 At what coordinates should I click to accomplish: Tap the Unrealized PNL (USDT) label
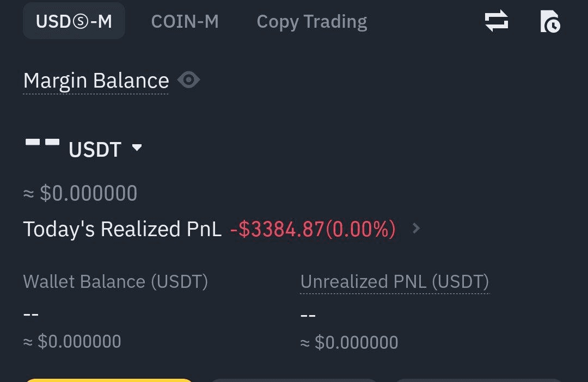[x=394, y=281]
